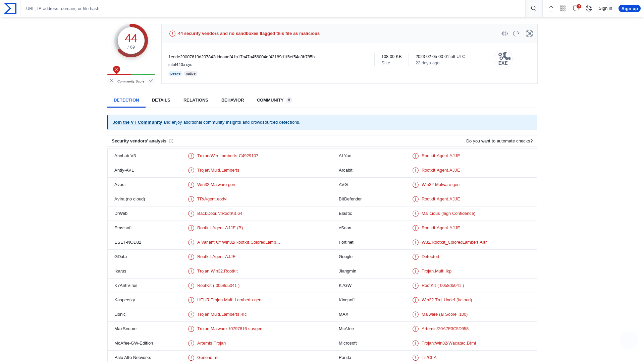Click the search magnifier icon

534,8
